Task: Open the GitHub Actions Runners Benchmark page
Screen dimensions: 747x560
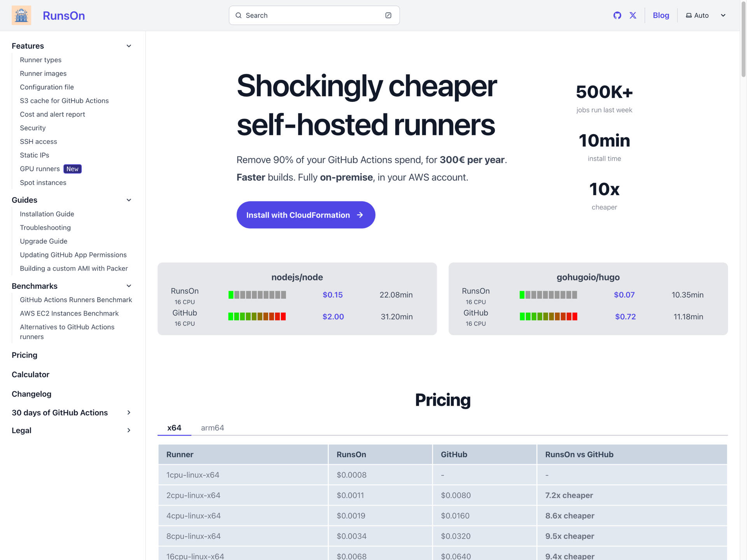Action: coord(76,299)
